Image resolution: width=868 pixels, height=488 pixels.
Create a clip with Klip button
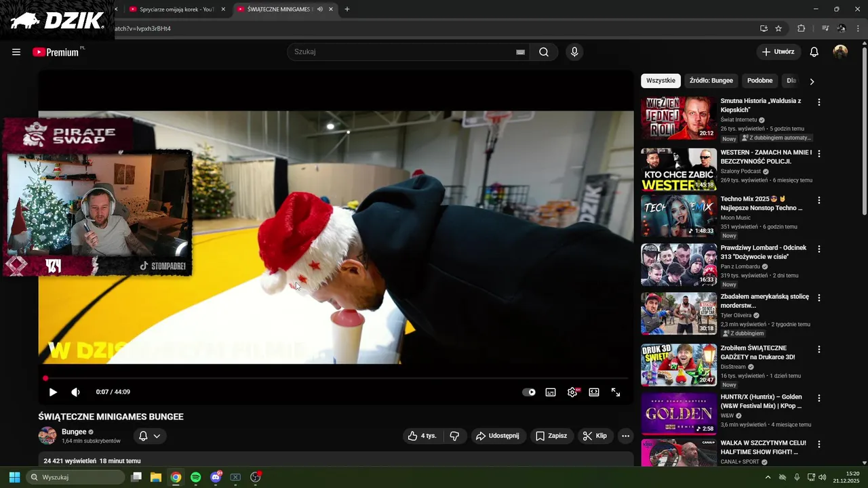(595, 436)
